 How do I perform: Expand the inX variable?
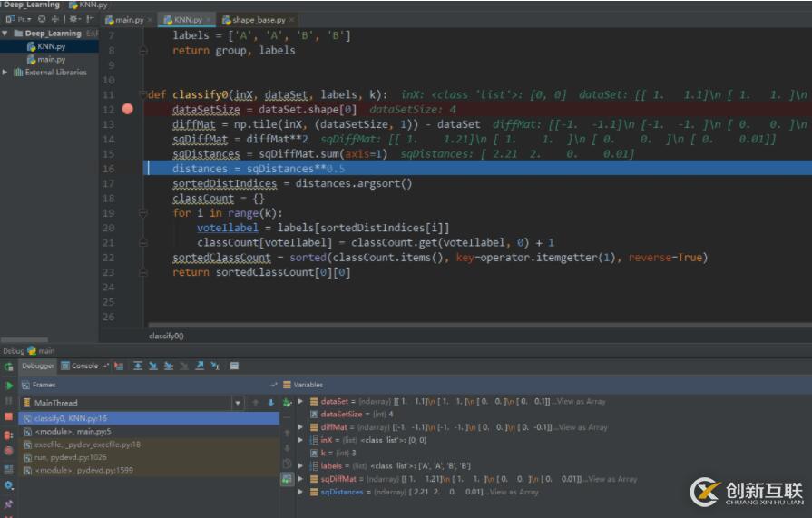coord(300,440)
